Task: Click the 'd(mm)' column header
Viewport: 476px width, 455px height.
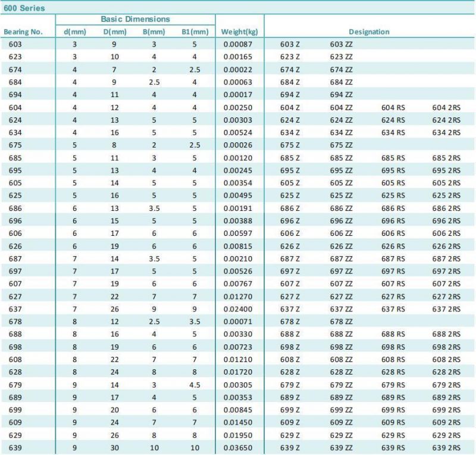Action: click(x=75, y=32)
